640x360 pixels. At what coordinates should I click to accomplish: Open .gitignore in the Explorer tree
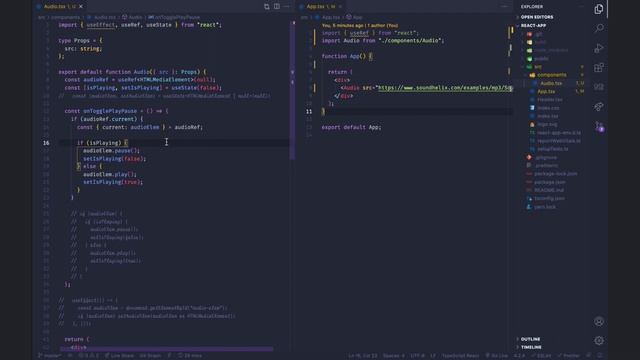546,157
